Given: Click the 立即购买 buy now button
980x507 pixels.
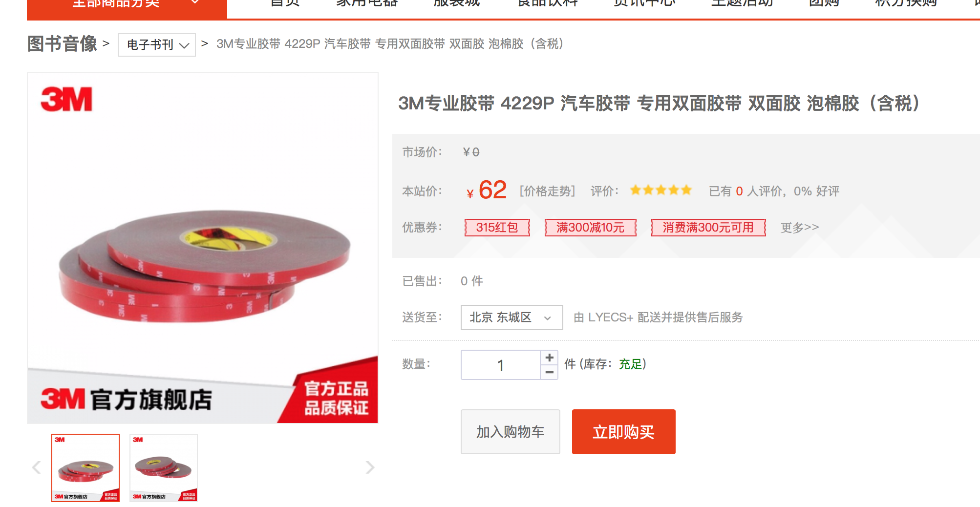Looking at the screenshot, I should 623,432.
